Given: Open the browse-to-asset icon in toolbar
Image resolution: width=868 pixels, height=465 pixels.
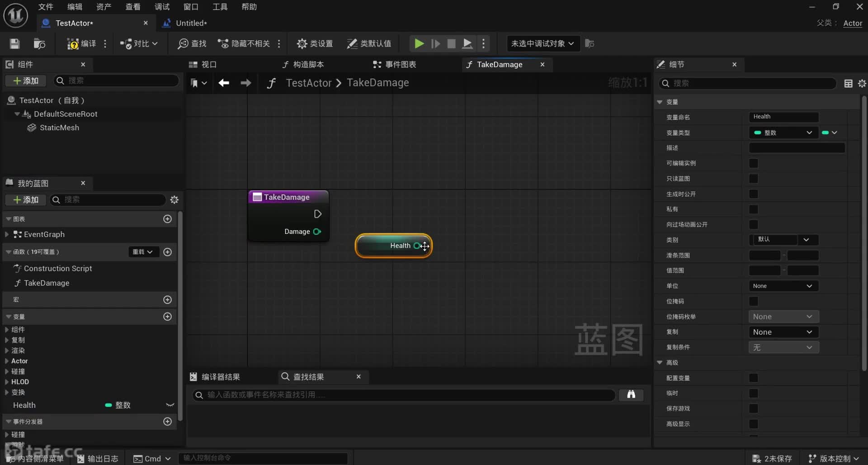Looking at the screenshot, I should tap(39, 43).
